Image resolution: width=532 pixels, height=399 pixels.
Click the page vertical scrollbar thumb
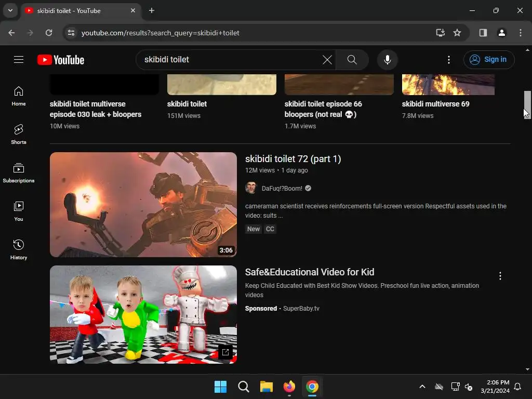pos(527,105)
